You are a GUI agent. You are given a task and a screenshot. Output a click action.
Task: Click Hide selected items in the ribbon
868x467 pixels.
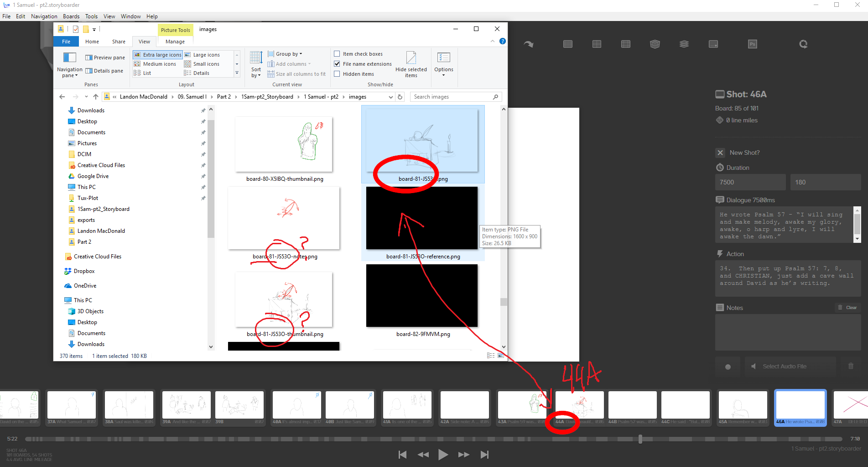coord(411,64)
